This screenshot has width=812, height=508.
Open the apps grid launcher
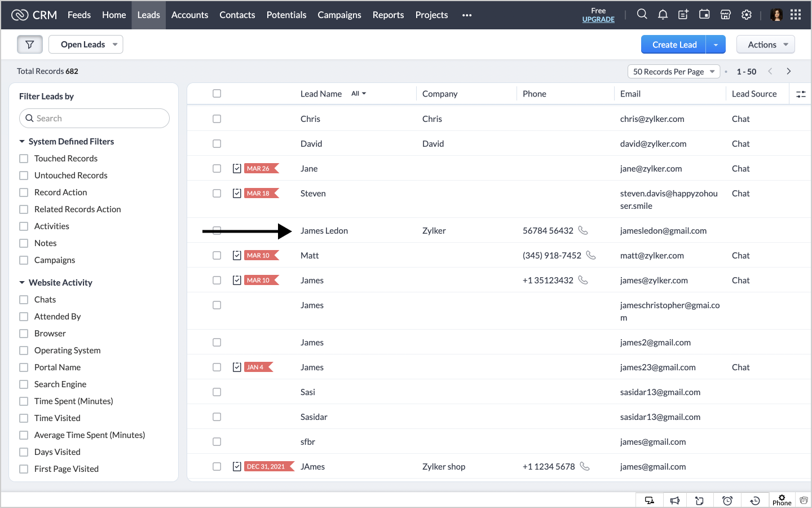click(796, 15)
